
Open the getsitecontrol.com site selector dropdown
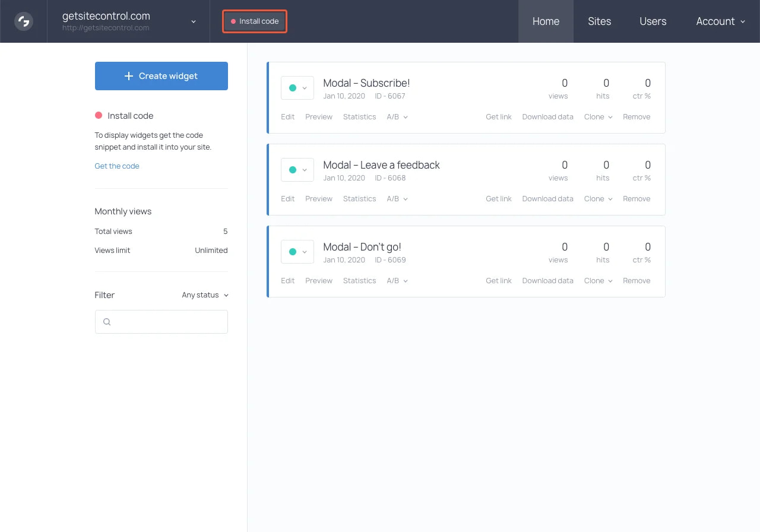[129, 21]
